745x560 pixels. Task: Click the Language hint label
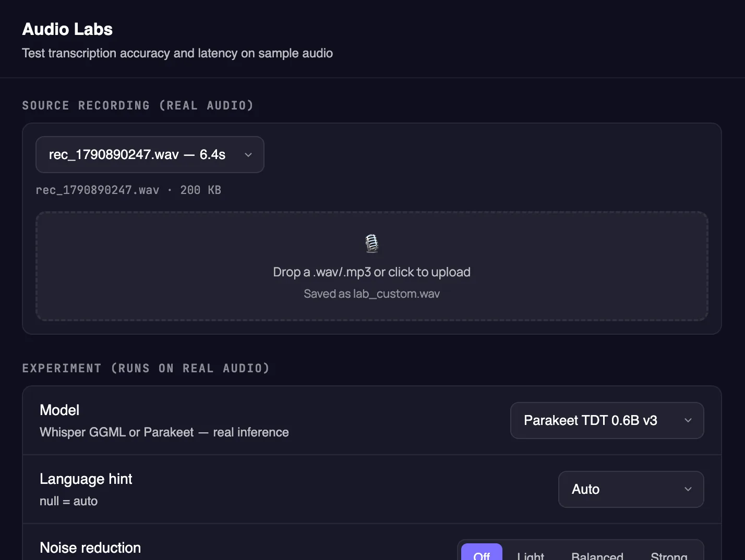(x=86, y=479)
